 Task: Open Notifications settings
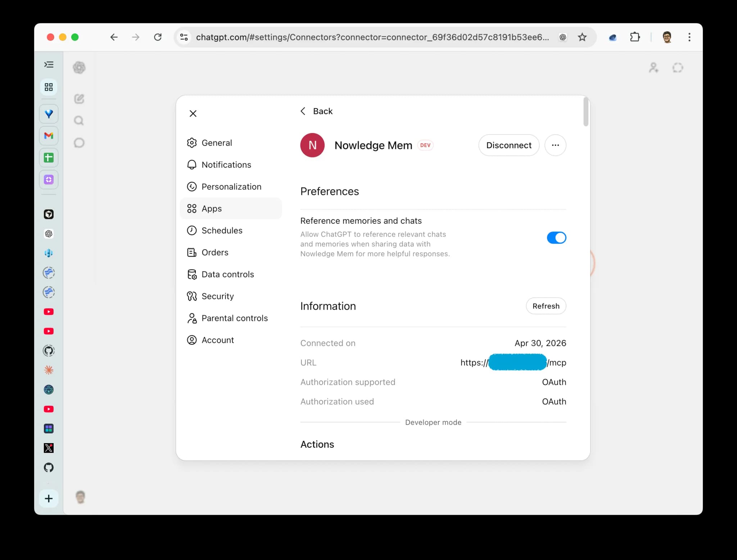coord(231,165)
